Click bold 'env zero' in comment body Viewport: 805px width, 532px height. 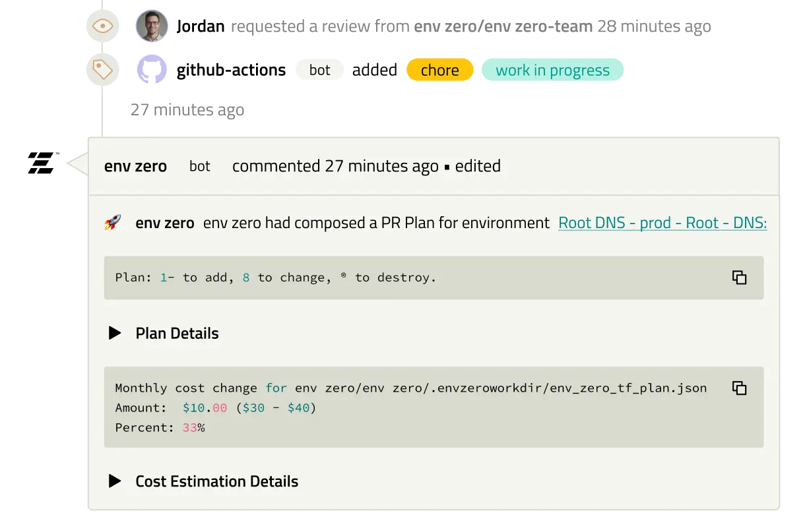coord(165,223)
